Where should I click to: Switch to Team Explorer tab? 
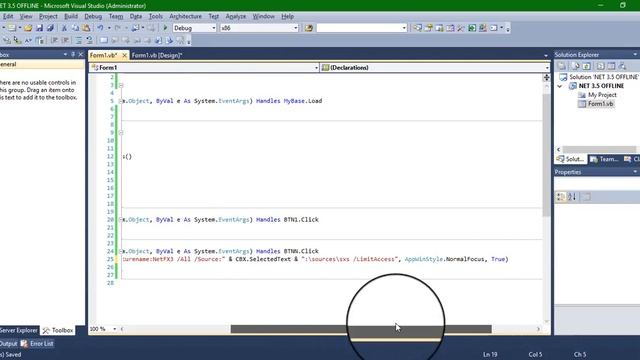[x=604, y=159]
